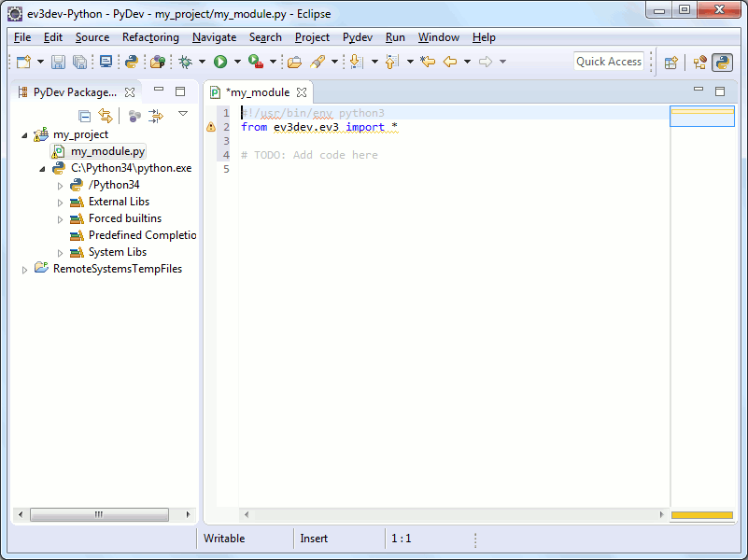Image resolution: width=748 pixels, height=560 pixels.
Task: Click the grayed Forward arrow icon
Action: [486, 62]
